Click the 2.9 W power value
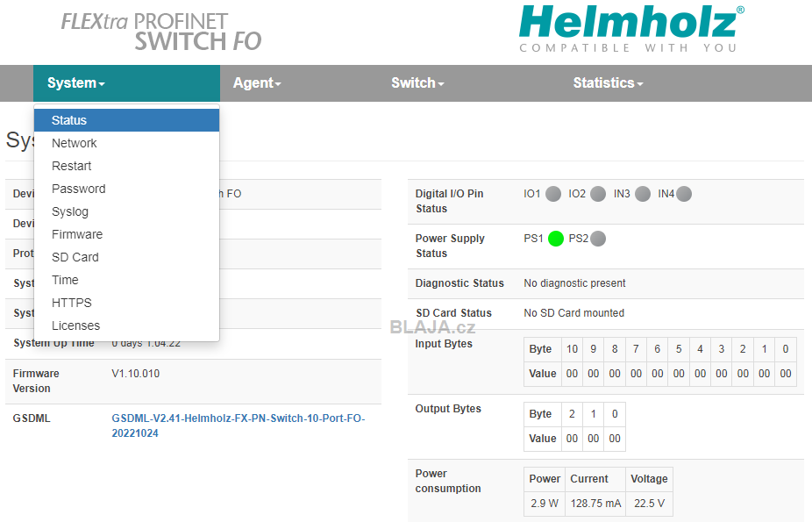Screen dimensions: 812x522 [545, 504]
